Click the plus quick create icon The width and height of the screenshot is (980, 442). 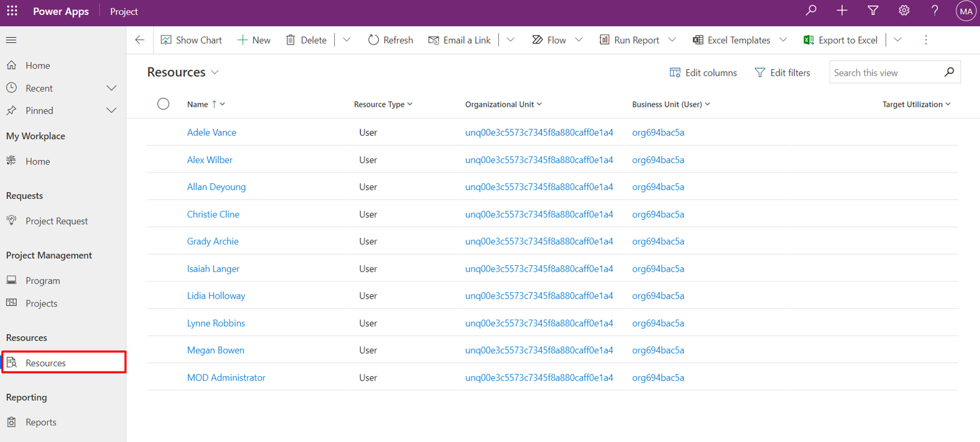pyautogui.click(x=842, y=11)
